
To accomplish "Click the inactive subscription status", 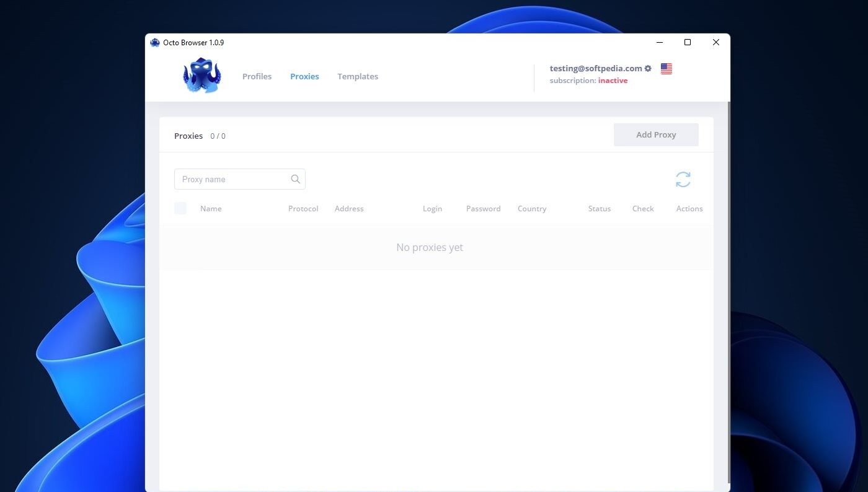I will tap(613, 81).
